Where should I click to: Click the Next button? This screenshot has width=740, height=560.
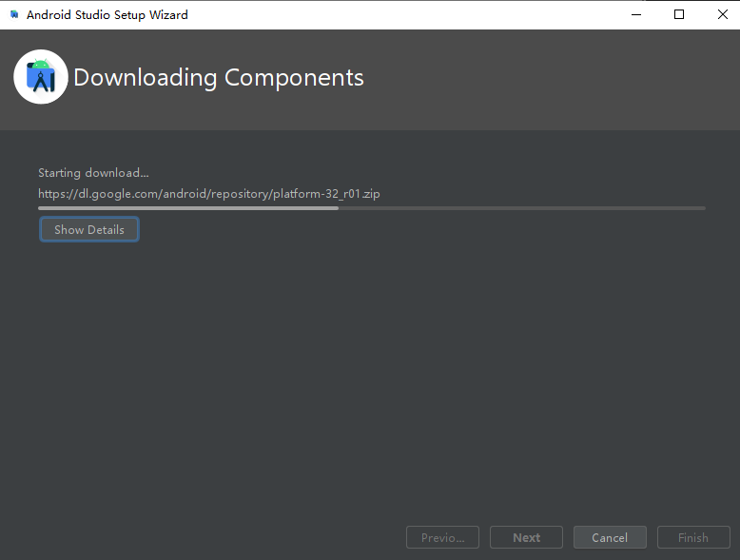[526, 537]
